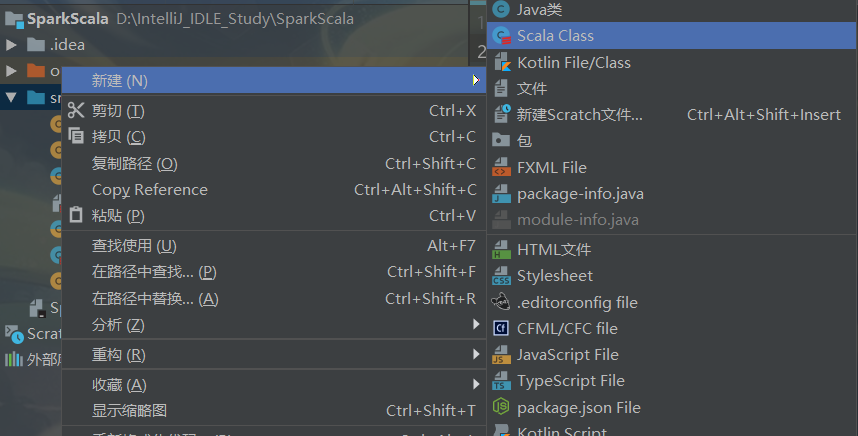
Task: Open the 收藏 (A) submenu arrow
Action: (476, 385)
